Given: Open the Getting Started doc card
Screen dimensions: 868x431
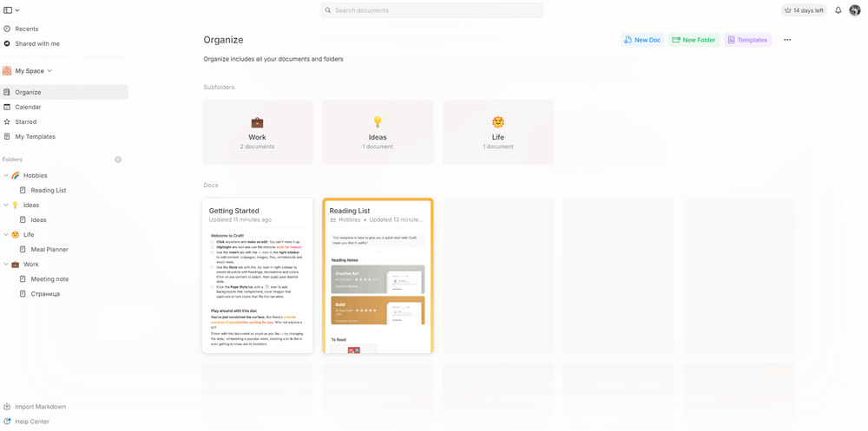Looking at the screenshot, I should (x=258, y=276).
